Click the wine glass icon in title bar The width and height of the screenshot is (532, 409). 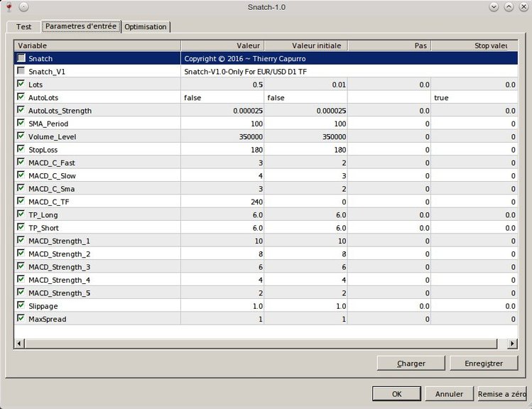click(x=9, y=6)
